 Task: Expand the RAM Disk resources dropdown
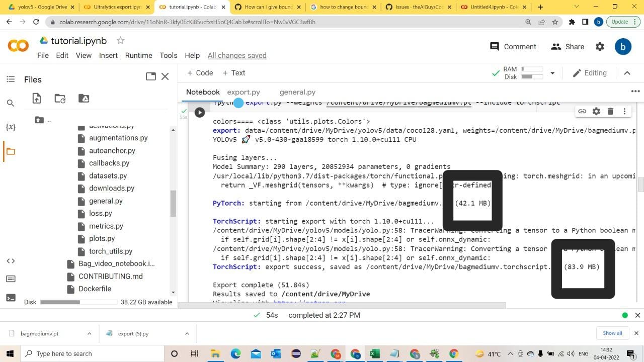click(x=552, y=73)
